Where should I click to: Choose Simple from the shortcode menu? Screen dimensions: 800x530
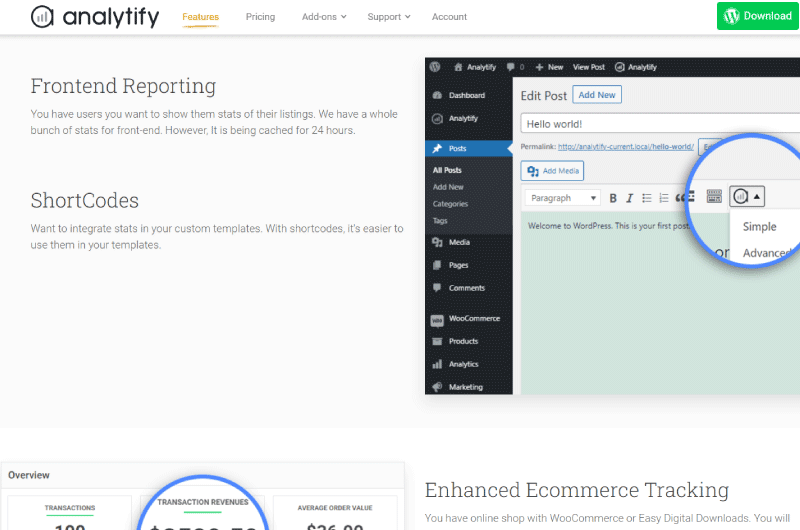tap(760, 226)
